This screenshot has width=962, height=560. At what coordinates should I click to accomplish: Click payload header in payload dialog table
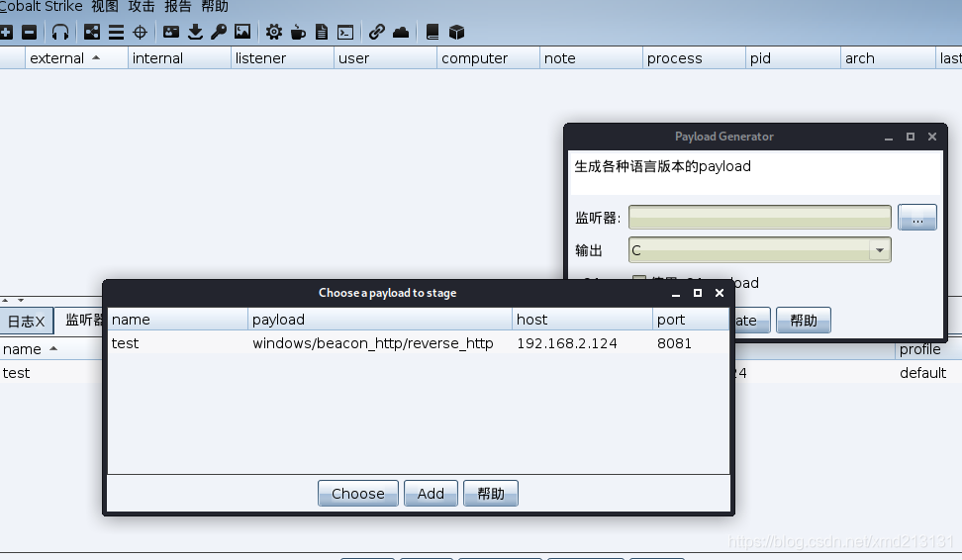[380, 320]
